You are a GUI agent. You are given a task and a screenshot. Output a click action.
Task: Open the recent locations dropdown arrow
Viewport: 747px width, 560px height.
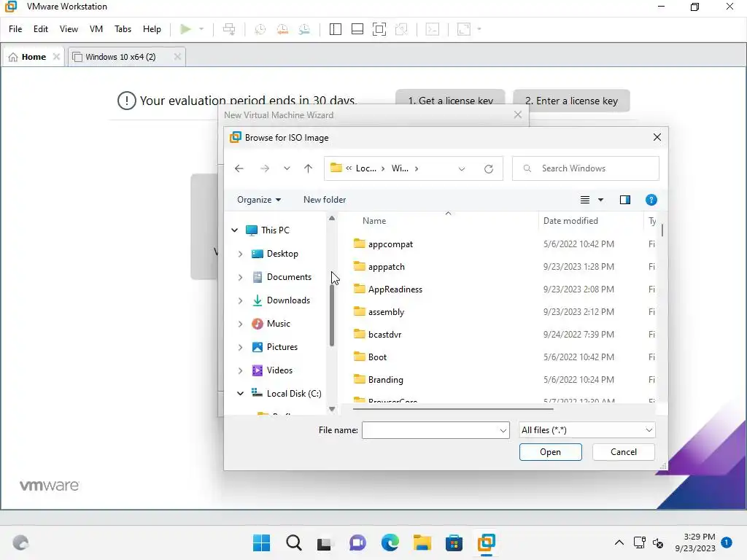(287, 168)
